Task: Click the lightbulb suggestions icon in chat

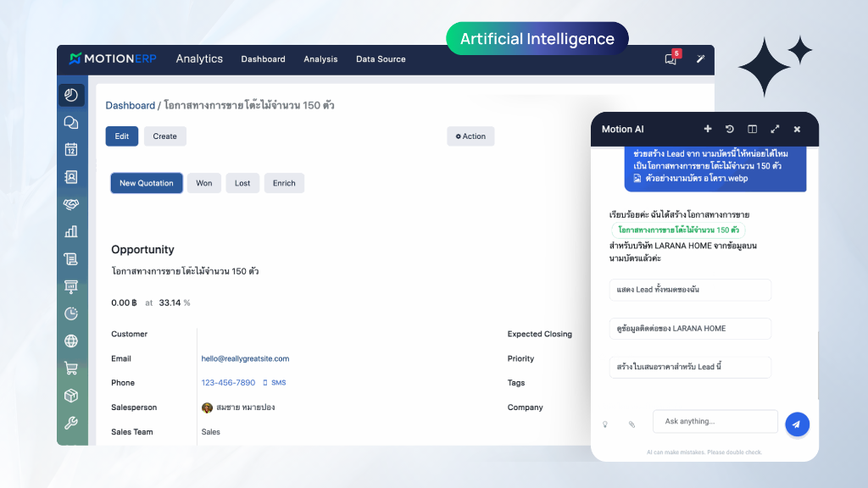Action: tap(605, 424)
